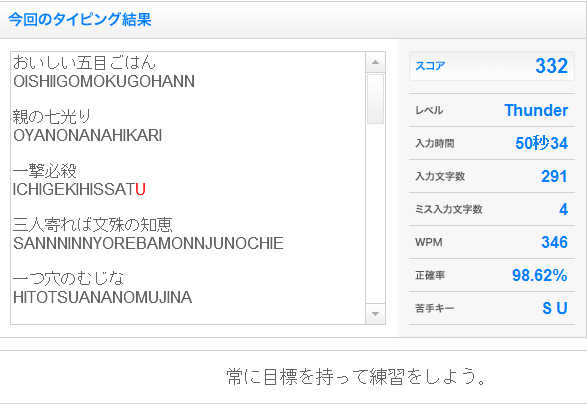This screenshot has height=404, width=587.
Task: Click the results list scrollbar thumb
Action: 375,99
